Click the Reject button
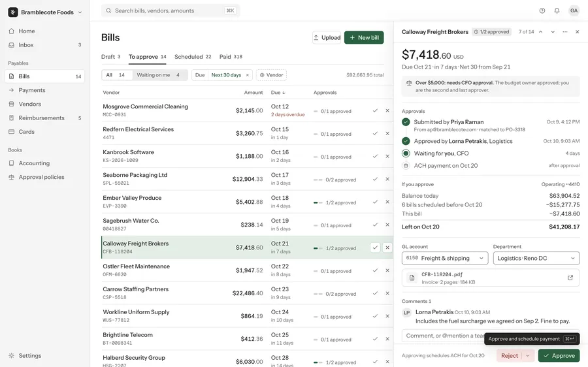The image size is (588, 367). [x=510, y=356]
